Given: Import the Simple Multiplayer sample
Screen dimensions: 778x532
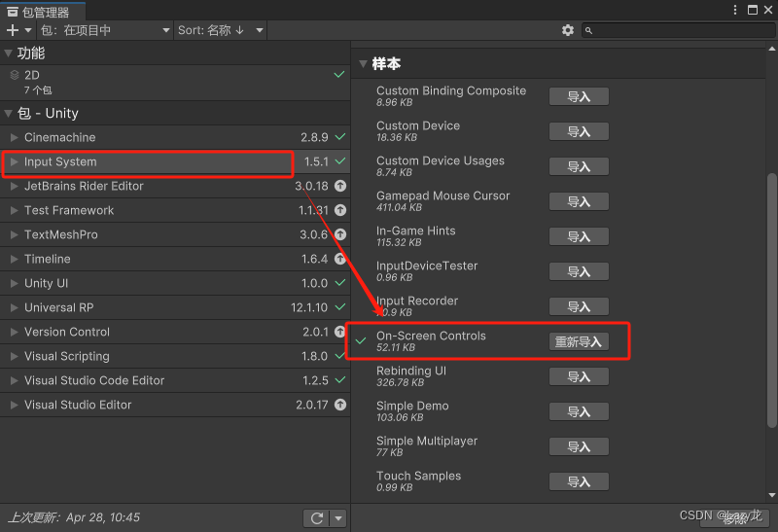Looking at the screenshot, I should pos(579,446).
